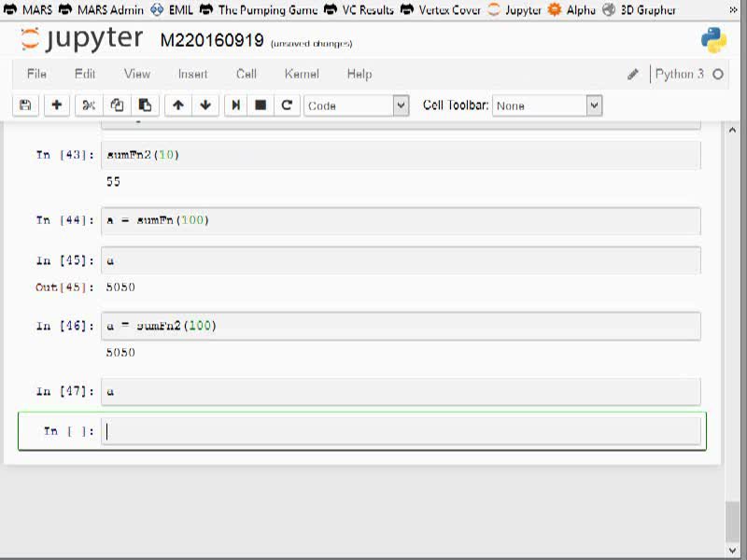Image resolution: width=747 pixels, height=560 pixels.
Task: Click the Out[45] prompt label
Action: click(64, 287)
